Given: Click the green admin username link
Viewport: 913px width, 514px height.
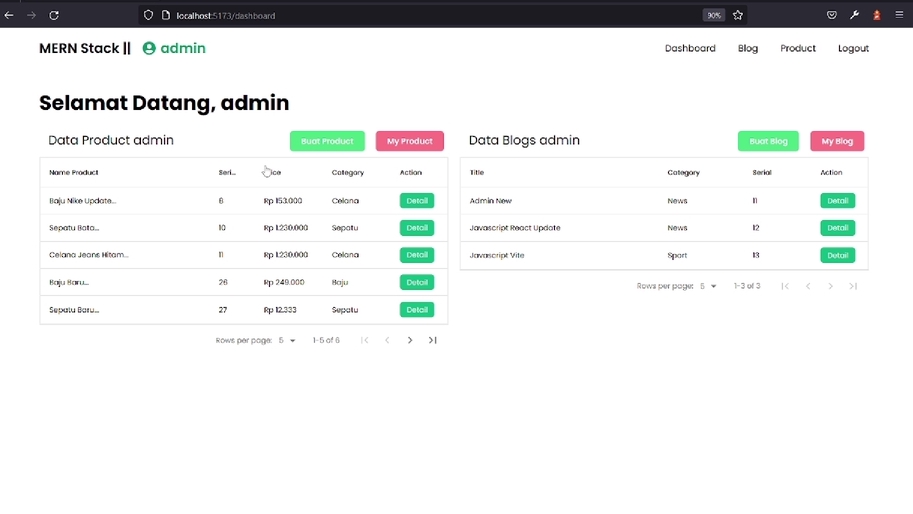Looking at the screenshot, I should [183, 48].
